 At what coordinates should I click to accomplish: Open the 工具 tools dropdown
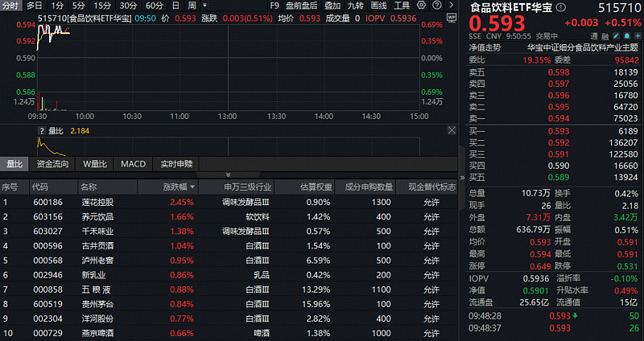click(x=401, y=6)
